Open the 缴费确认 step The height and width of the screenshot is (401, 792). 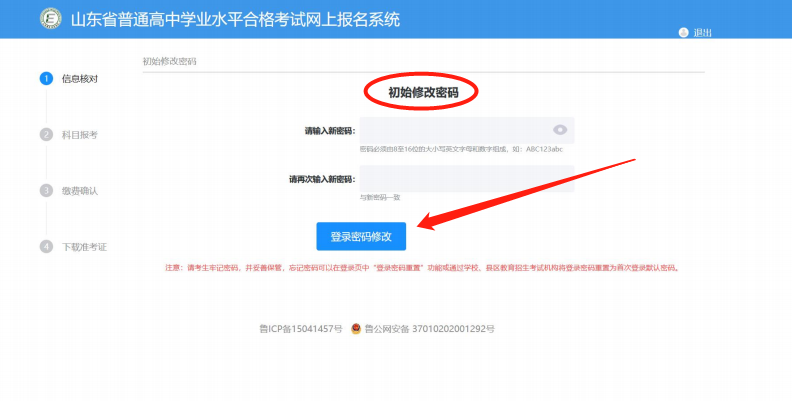[x=80, y=190]
